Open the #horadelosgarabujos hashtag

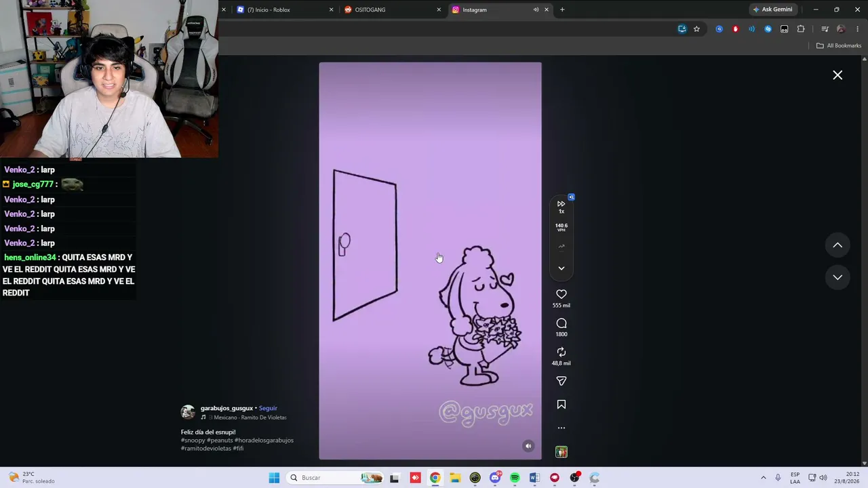coord(264,441)
